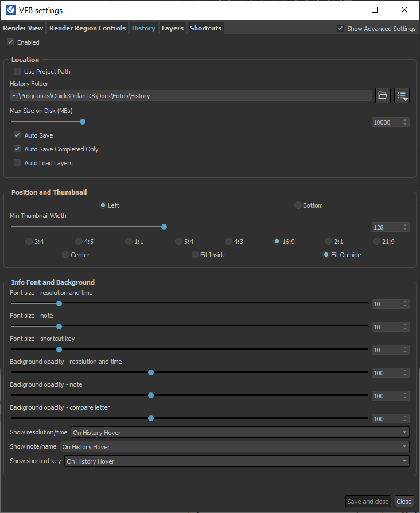
Task: Click Min Thumbnail Width stepper arrows
Action: (405, 227)
